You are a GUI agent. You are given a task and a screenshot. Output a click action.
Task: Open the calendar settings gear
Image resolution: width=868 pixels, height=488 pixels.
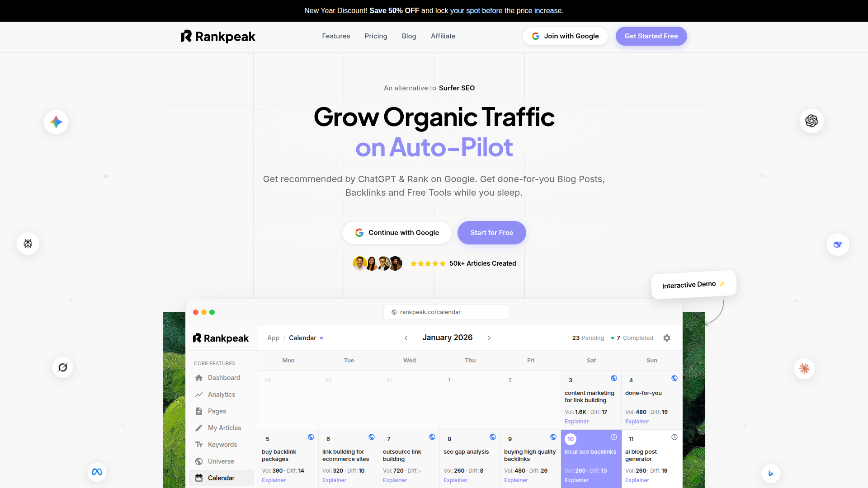(x=667, y=338)
